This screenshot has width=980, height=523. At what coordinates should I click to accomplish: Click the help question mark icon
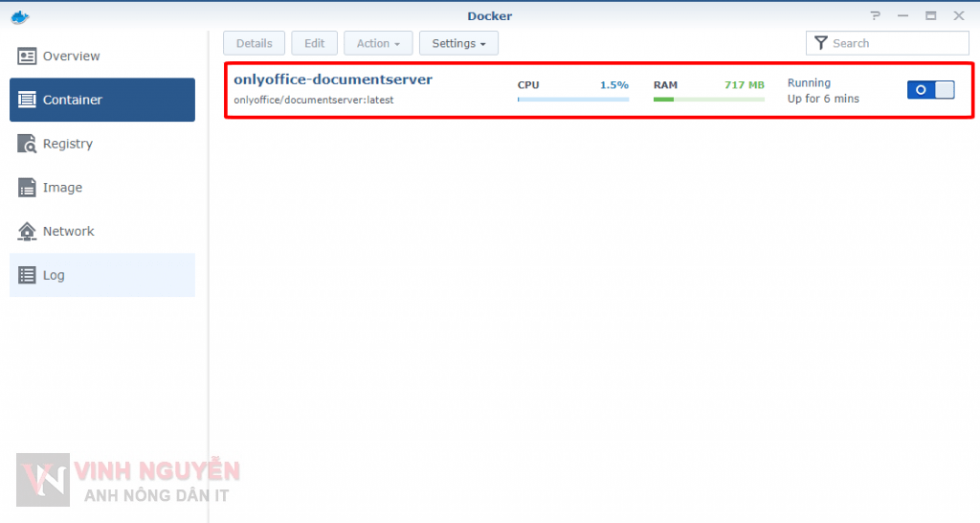[875, 15]
